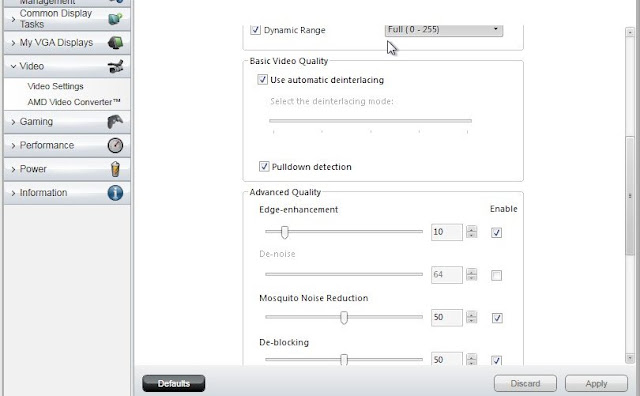
Task: Enable the De-noise checkbox
Action: pyautogui.click(x=496, y=276)
